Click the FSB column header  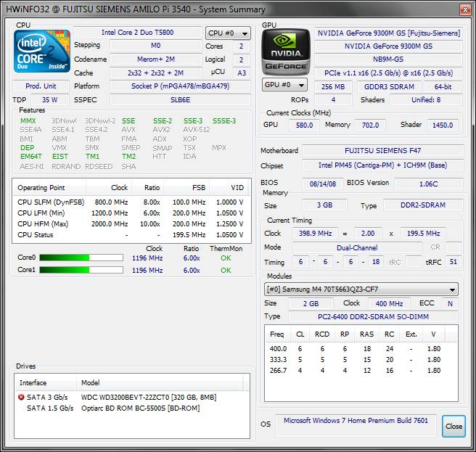(186, 188)
